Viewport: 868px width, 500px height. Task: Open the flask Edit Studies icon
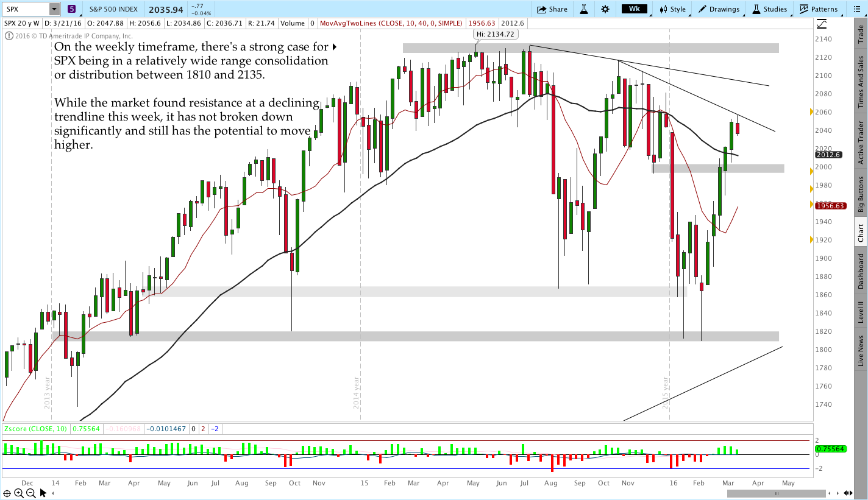click(x=583, y=9)
